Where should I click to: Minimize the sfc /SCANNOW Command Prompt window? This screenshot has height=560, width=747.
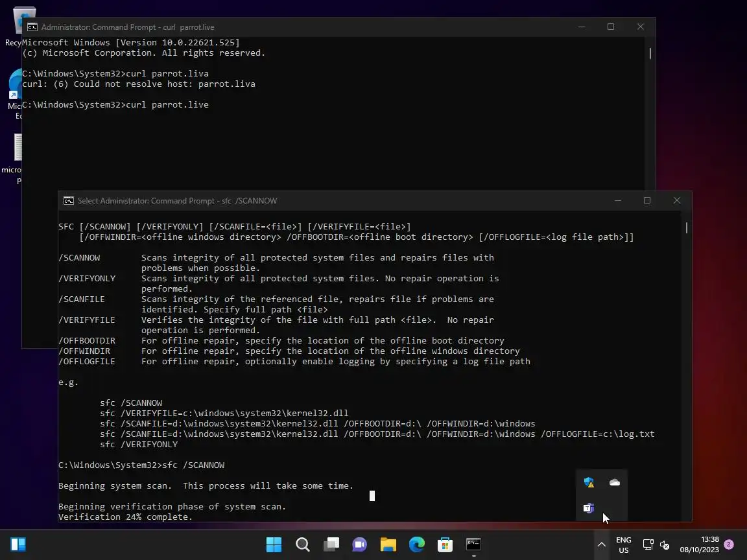(618, 200)
